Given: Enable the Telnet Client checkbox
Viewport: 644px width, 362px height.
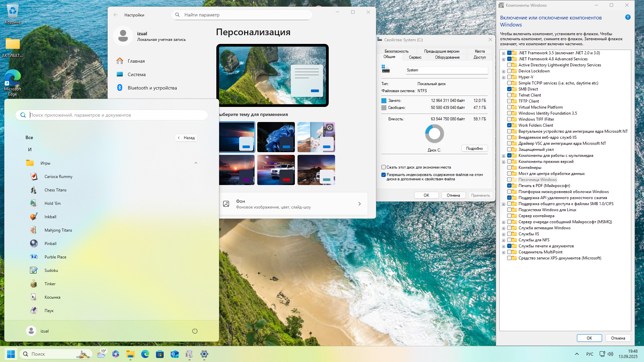Looking at the screenshot, I should pyautogui.click(x=509, y=95).
